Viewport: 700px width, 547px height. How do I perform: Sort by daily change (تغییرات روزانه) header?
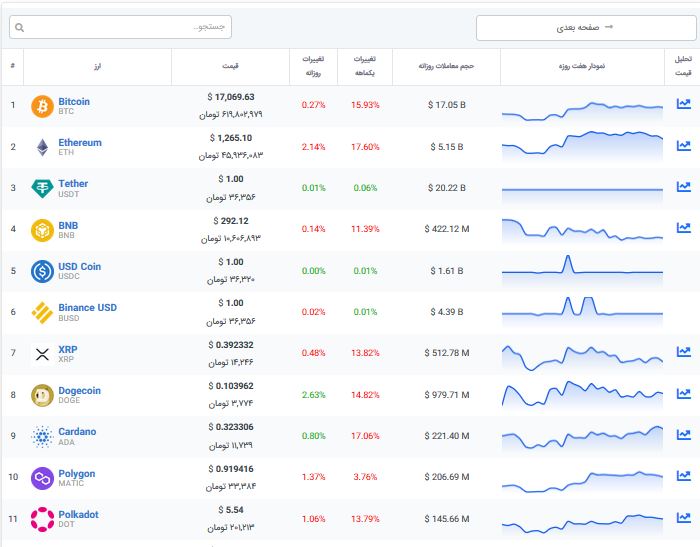tap(313, 66)
